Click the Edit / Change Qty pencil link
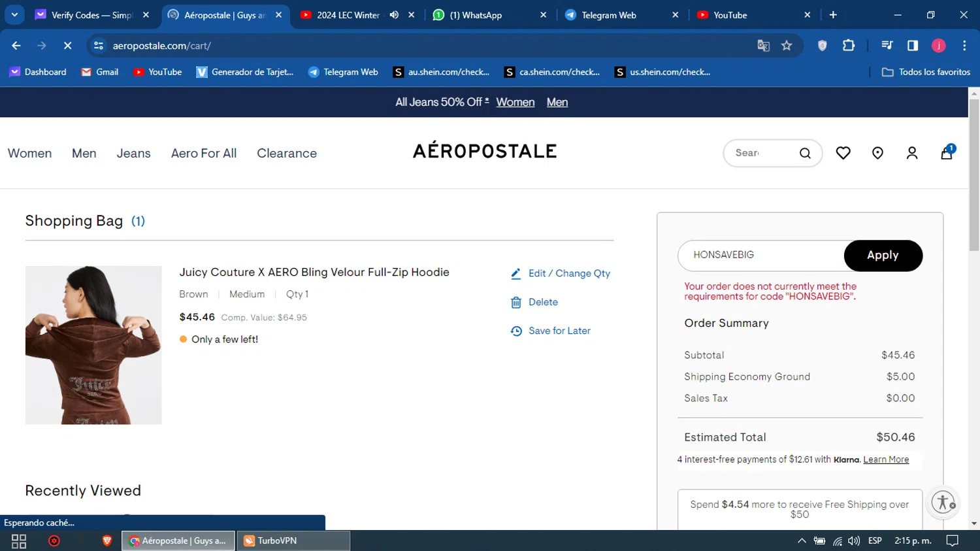Screen dimensions: 980x551 [x=561, y=273]
